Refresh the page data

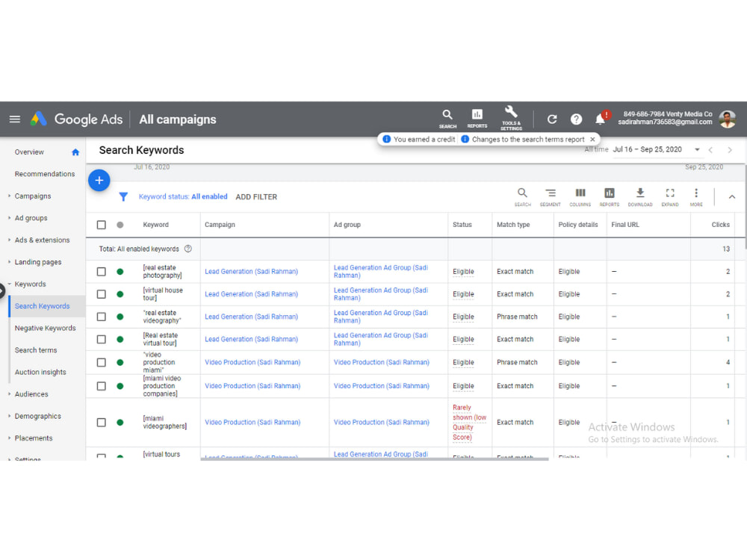(552, 119)
